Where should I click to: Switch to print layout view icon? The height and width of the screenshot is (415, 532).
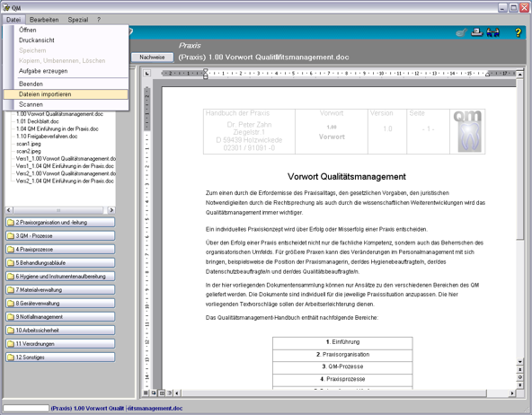pos(162,393)
